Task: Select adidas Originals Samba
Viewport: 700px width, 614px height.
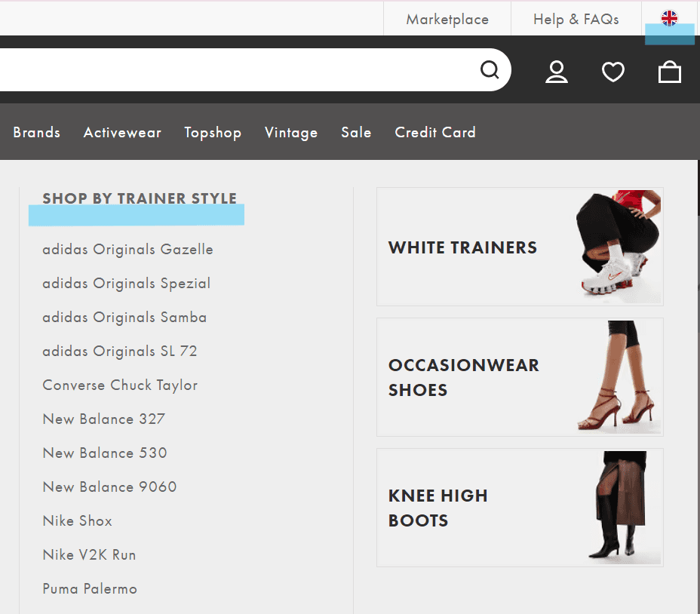Action: click(x=124, y=317)
